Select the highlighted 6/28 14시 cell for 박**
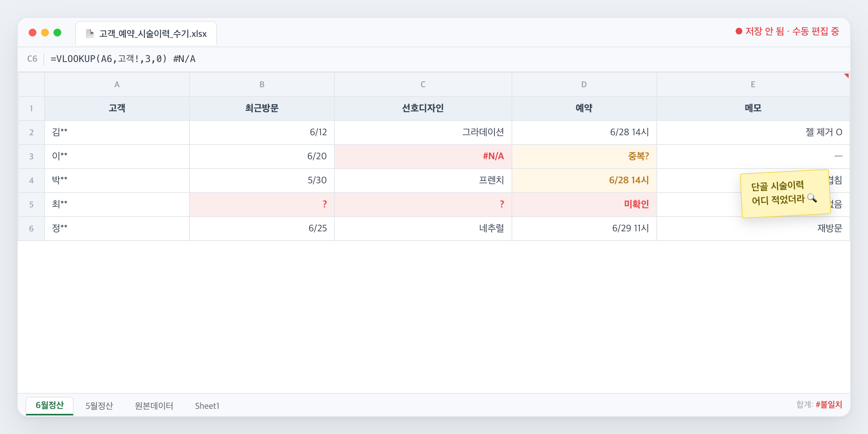 tap(584, 181)
